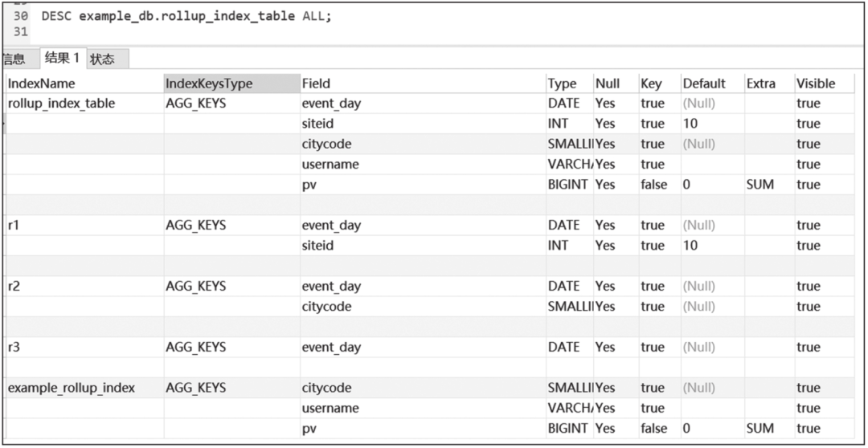Screen dimensions: 868x448
Task: Select the r3 index name cell
Action: pos(14,348)
